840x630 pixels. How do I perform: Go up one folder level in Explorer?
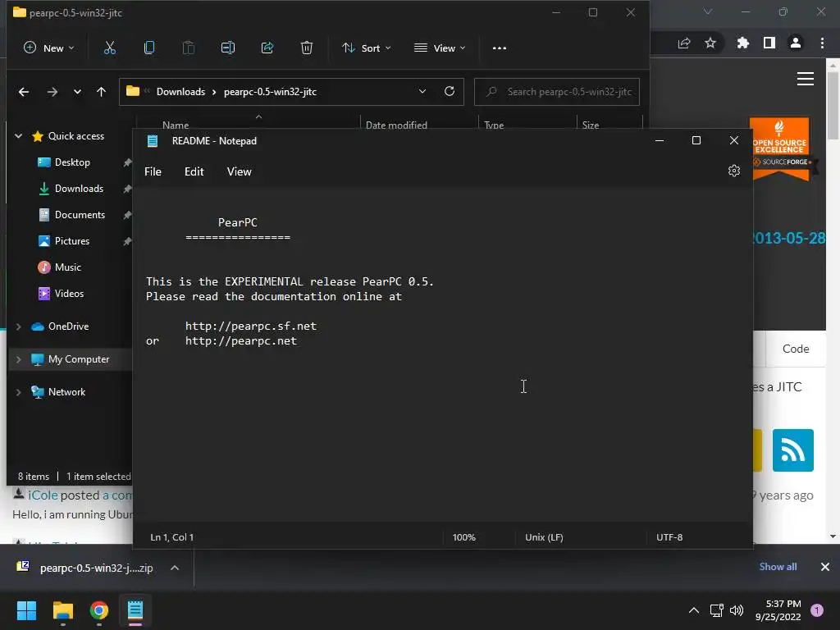(x=101, y=92)
